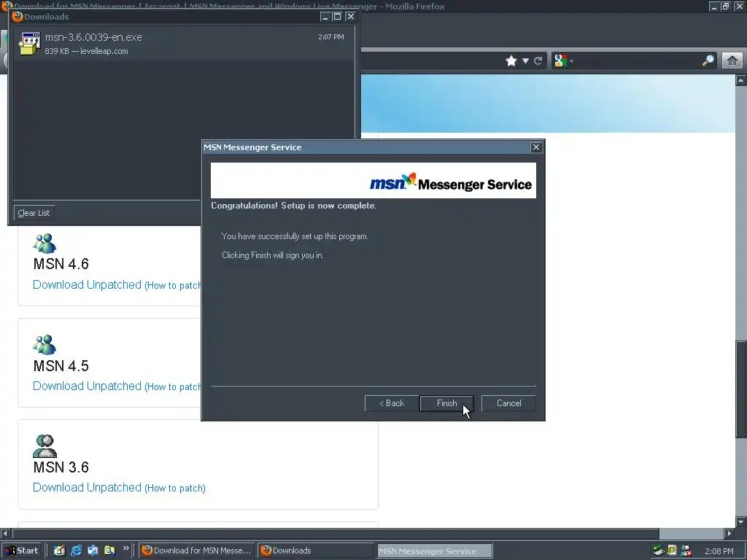Maximize the Downloads window
This screenshot has height=560, width=747.
pyautogui.click(x=337, y=17)
